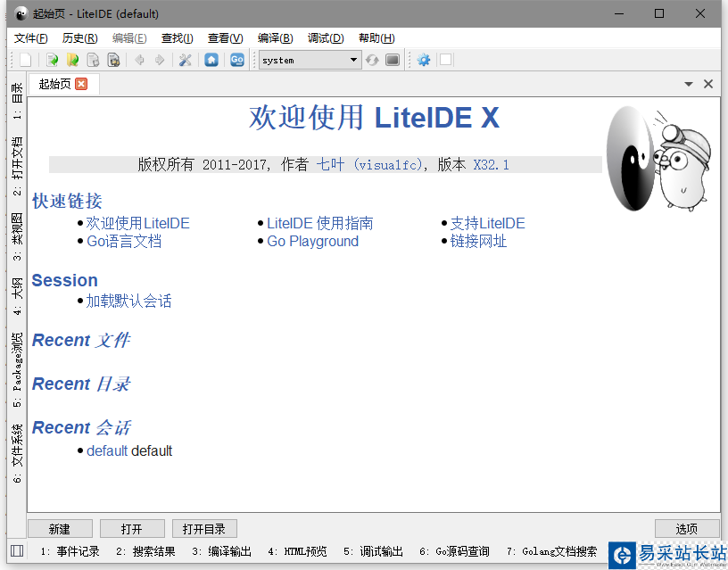Click the 选项 button
Viewport: 728px width, 570px height.
tap(687, 529)
